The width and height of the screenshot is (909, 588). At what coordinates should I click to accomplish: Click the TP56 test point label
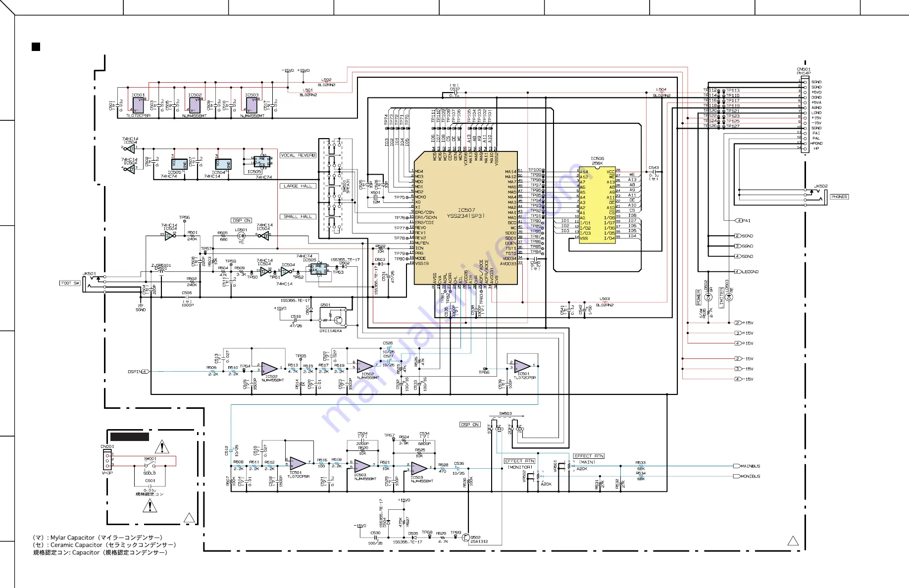tap(184, 217)
